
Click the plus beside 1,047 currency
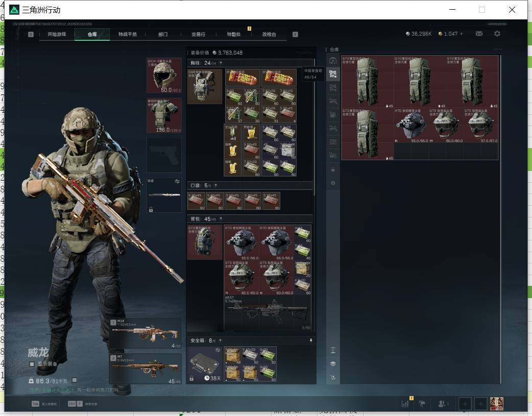point(461,34)
